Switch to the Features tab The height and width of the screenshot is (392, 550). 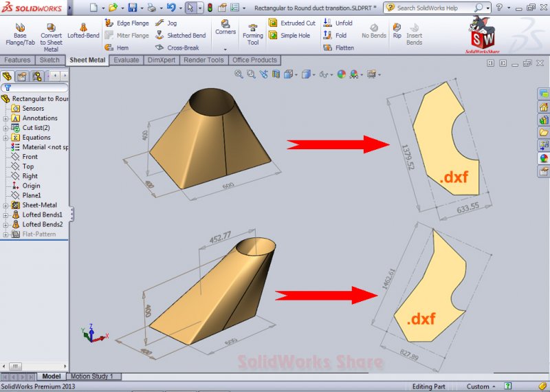point(17,60)
